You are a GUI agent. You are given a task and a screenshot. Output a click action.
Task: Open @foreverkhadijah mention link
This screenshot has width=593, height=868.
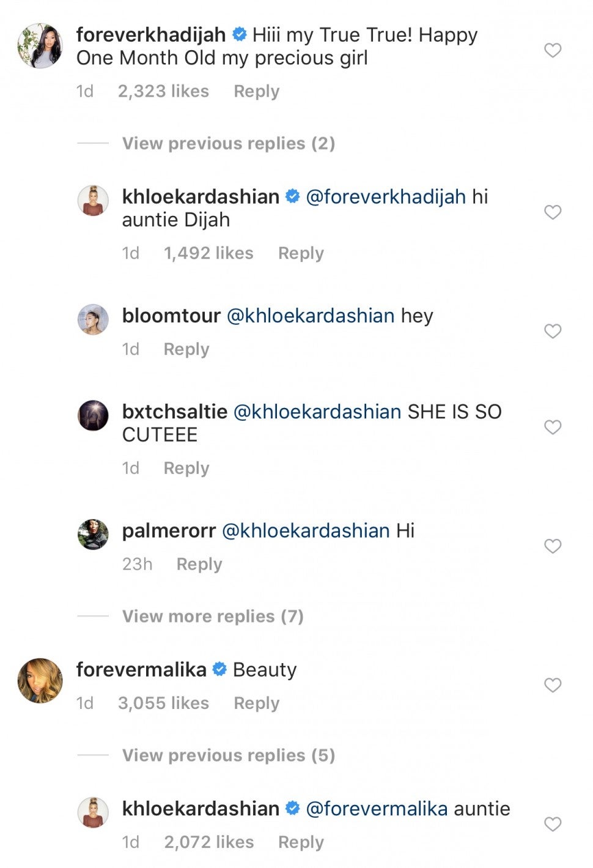(x=385, y=197)
